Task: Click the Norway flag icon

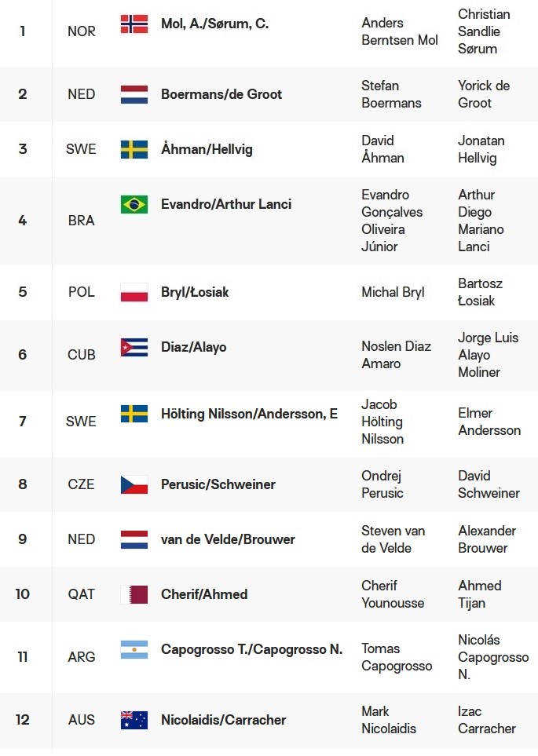Action: (134, 24)
